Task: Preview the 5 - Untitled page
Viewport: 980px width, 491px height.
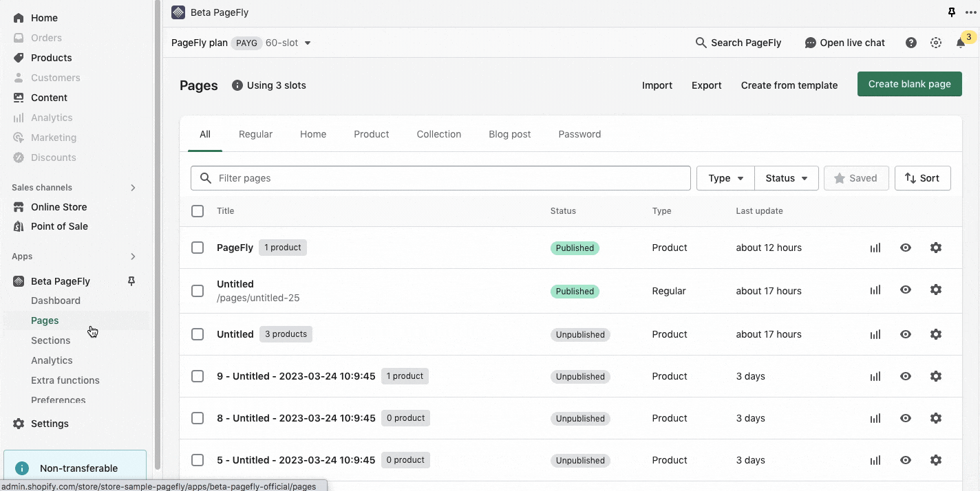Action: point(906,460)
